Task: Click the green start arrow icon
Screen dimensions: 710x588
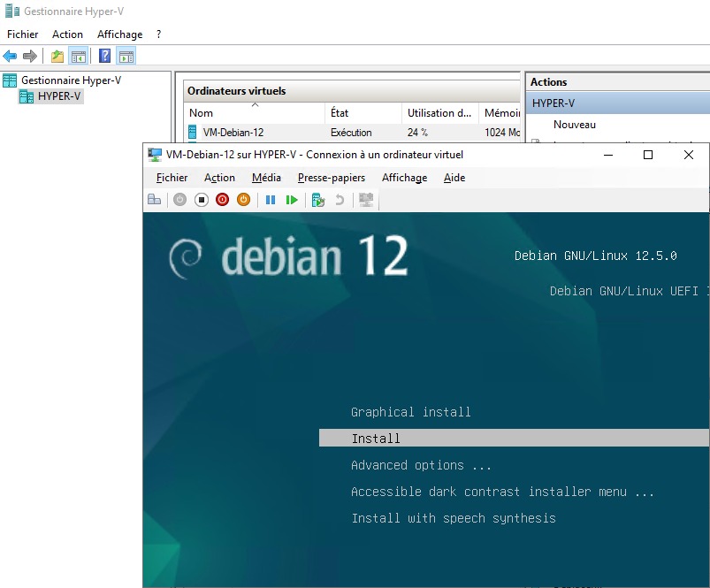Action: pyautogui.click(x=292, y=199)
